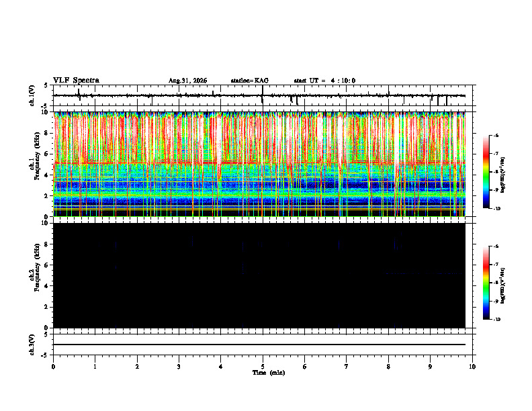Select the 10 minute tick on time axis

[x=472, y=367]
